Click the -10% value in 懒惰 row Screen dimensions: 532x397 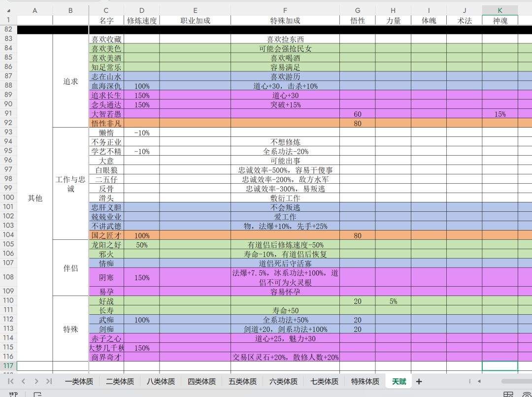(142, 132)
